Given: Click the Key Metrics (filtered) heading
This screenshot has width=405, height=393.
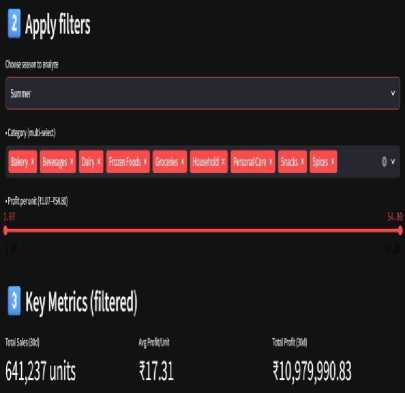Looking at the screenshot, I should [x=81, y=302].
